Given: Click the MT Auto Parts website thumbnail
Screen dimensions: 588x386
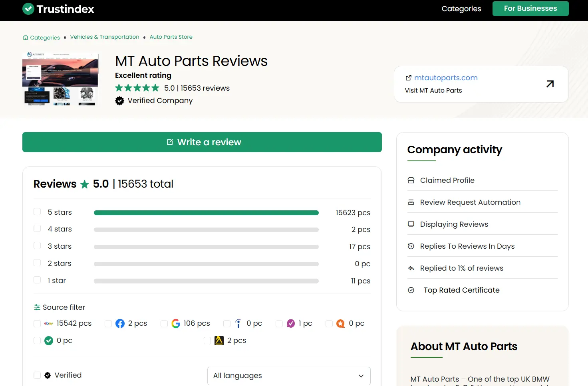Looking at the screenshot, I should click(60, 78).
